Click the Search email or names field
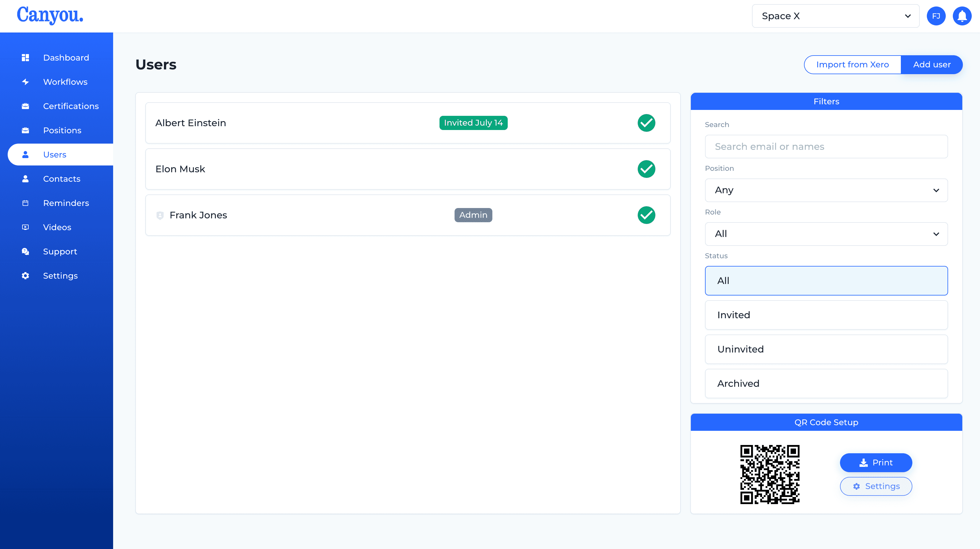Image resolution: width=980 pixels, height=549 pixels. coord(826,146)
